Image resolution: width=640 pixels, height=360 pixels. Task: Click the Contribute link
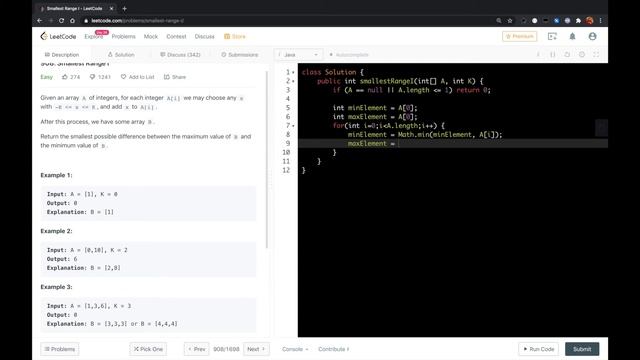tap(334, 349)
